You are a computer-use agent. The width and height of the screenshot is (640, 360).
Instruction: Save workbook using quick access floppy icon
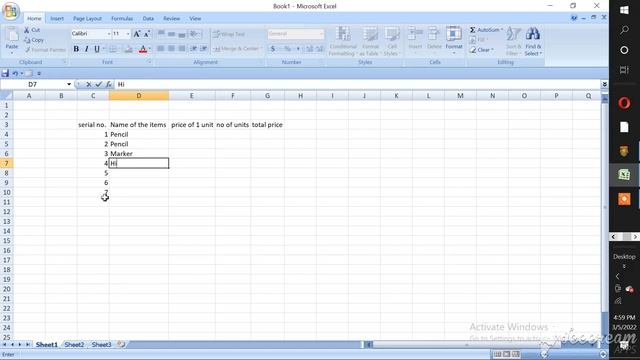coord(5,73)
